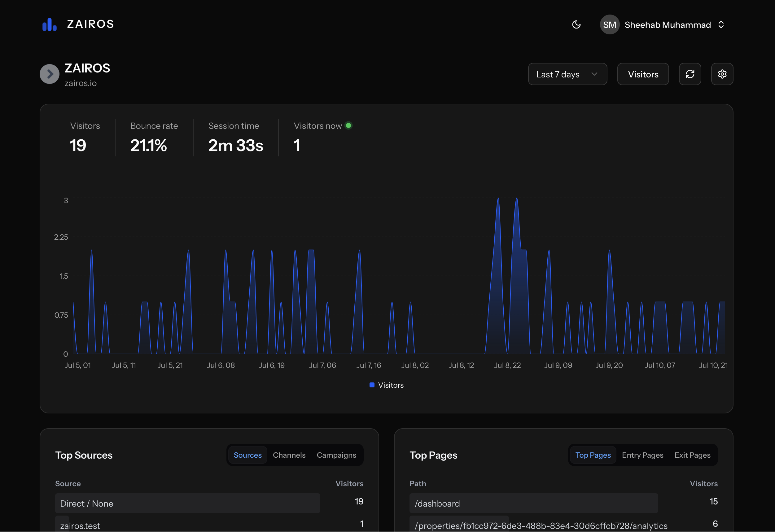Toggle dark mode via the moon icon
This screenshot has height=532, width=775.
pyautogui.click(x=576, y=25)
